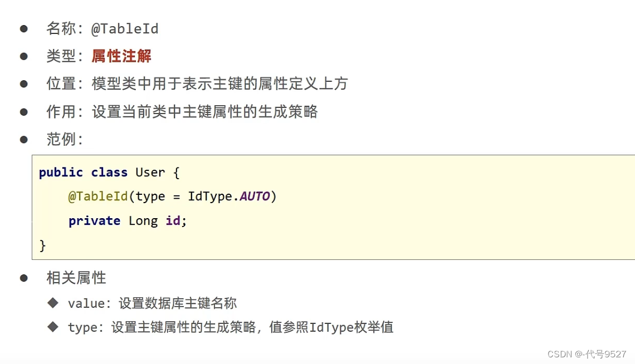Screen dimensions: 635x364
Task: Click IdType.AUTO in the code
Action: 229,196
